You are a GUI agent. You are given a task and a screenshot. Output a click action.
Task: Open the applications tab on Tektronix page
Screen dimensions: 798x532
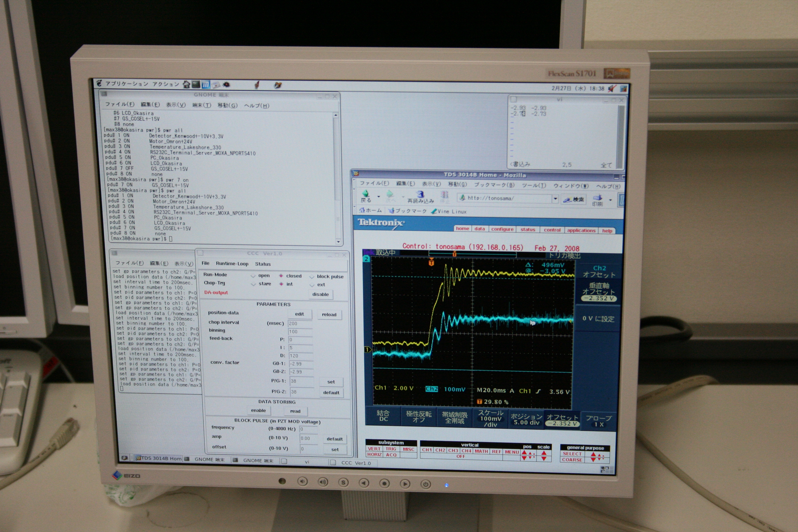(581, 230)
